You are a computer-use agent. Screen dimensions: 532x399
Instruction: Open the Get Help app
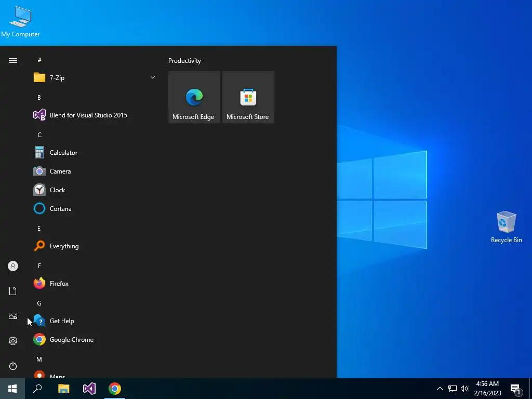95,321
